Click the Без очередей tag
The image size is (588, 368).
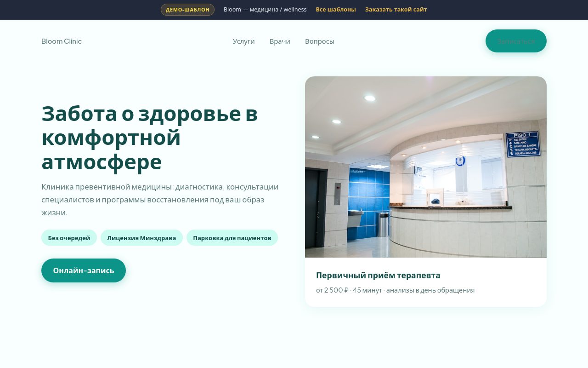pos(69,238)
